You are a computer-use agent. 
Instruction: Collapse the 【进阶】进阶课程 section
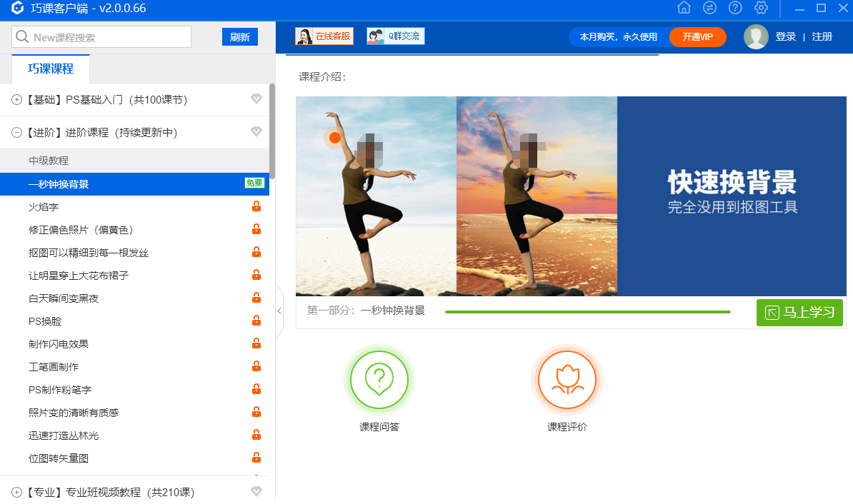pos(16,132)
